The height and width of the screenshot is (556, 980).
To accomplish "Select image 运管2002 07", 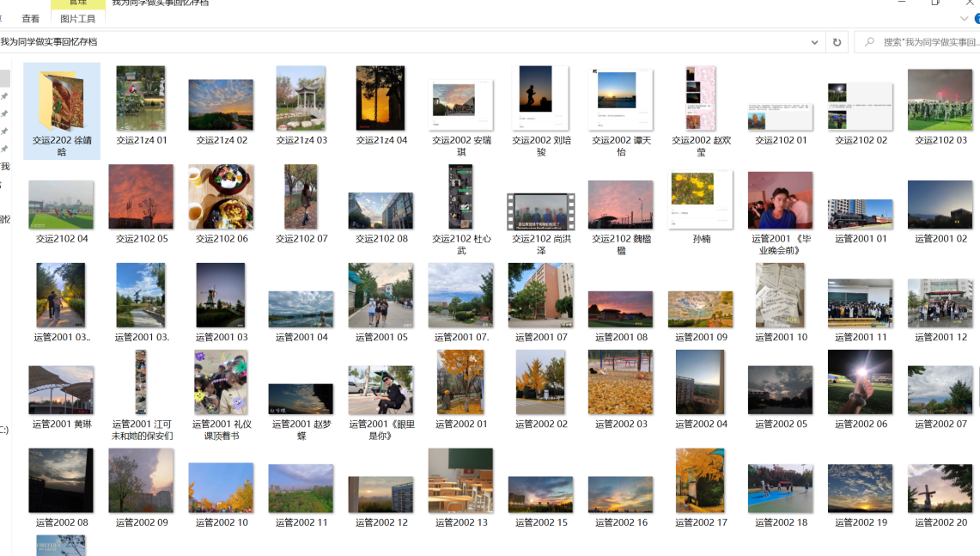I will [x=940, y=390].
